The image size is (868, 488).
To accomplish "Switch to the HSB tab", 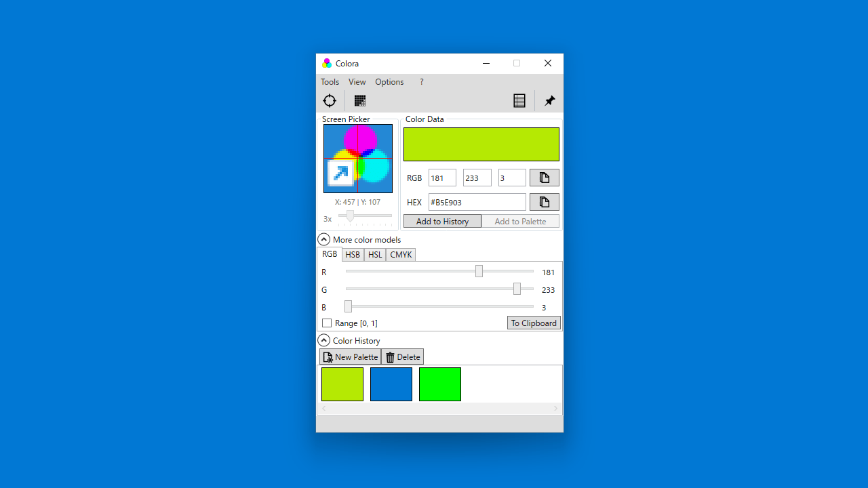I will pyautogui.click(x=353, y=255).
